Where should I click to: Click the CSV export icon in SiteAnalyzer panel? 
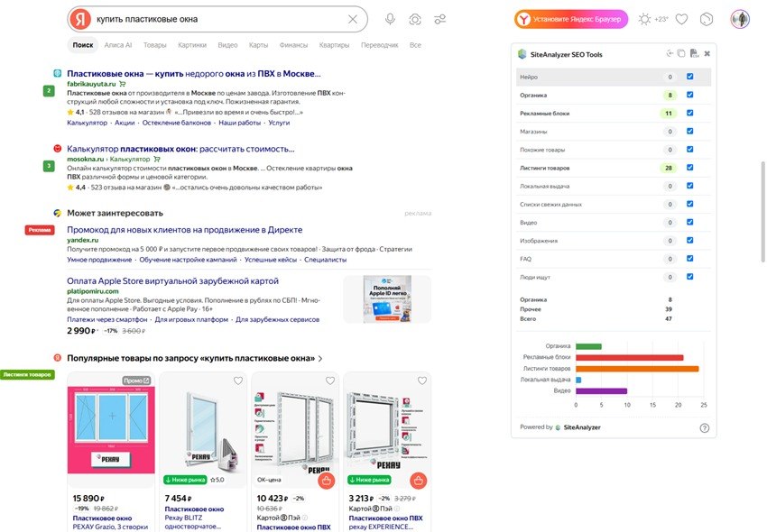click(694, 53)
